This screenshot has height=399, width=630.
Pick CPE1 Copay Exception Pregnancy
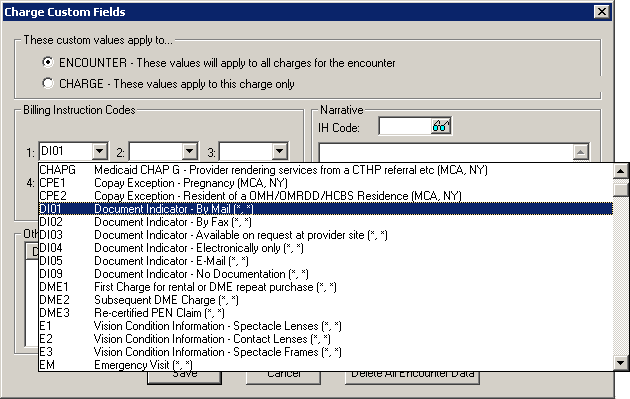pos(326,183)
